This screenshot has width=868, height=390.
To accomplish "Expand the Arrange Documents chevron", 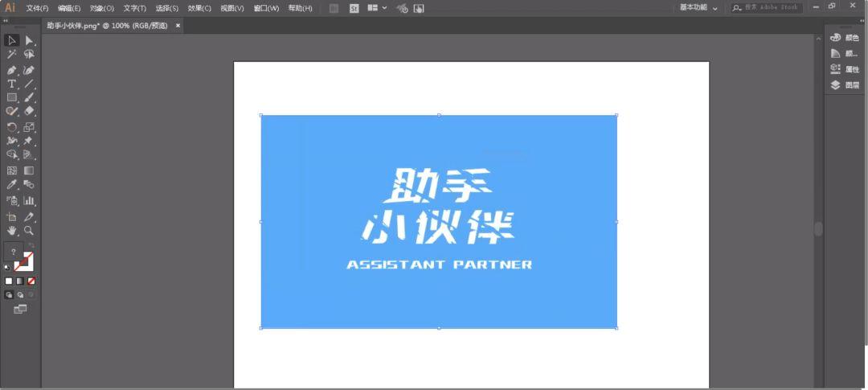I will pos(385,8).
